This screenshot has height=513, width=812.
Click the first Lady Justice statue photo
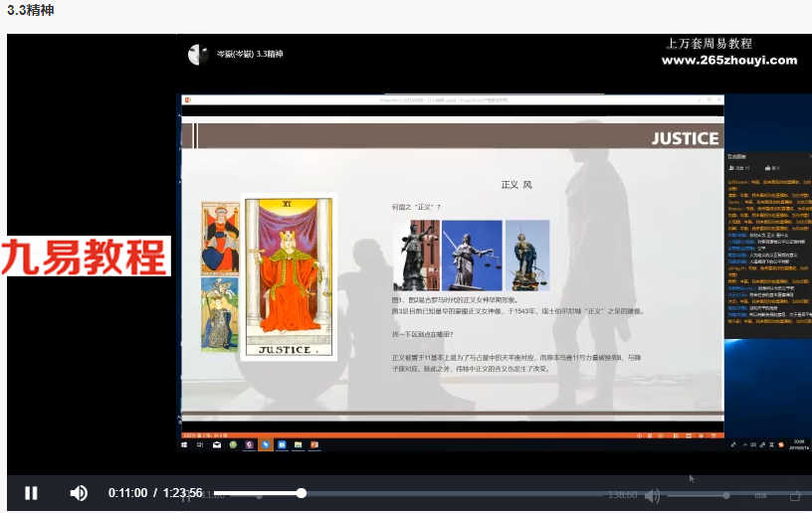416,255
